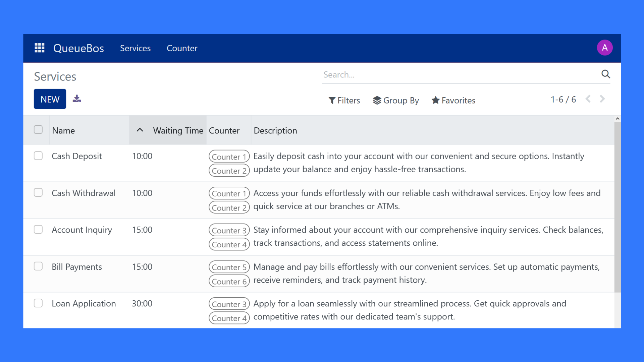Toggle the select-all header checkbox
644x362 pixels.
click(x=38, y=130)
